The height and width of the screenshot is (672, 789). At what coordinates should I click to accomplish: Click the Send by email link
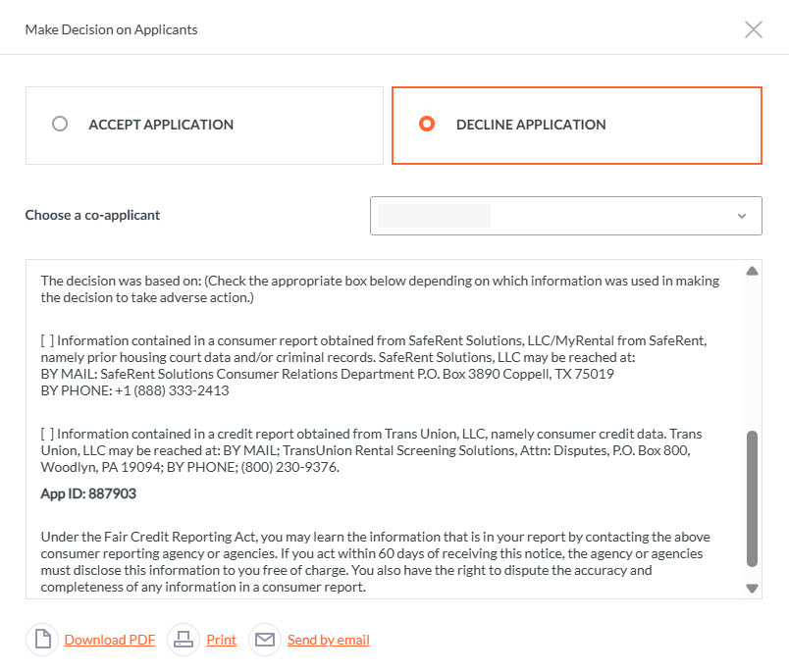(329, 640)
